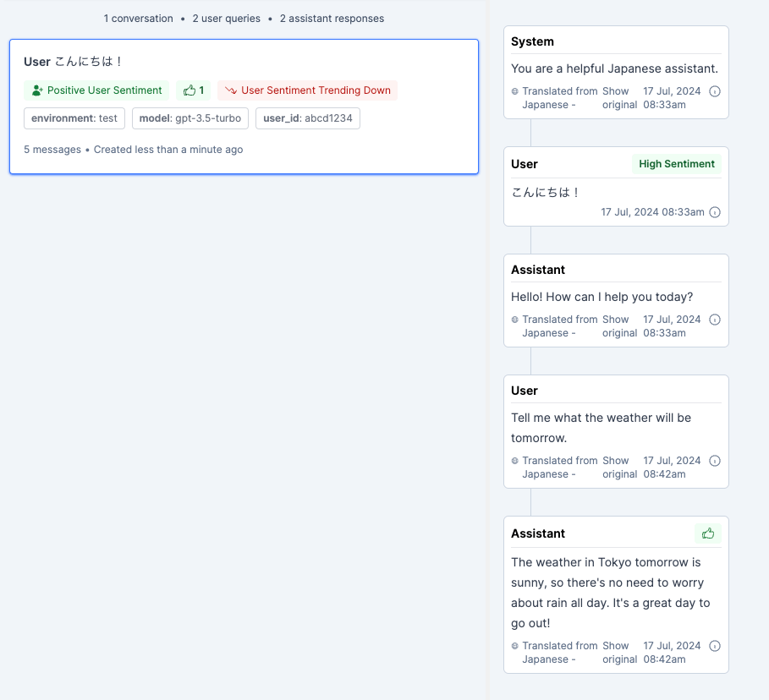The width and height of the screenshot is (769, 700).
Task: Select the conversation card 'User こんにちは！'
Action: [244, 107]
